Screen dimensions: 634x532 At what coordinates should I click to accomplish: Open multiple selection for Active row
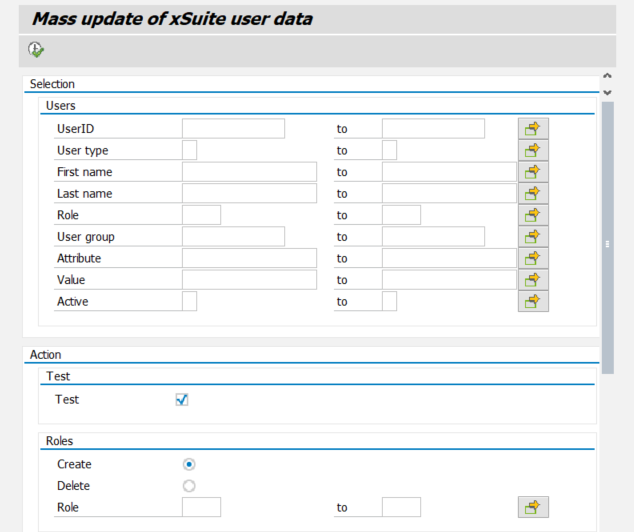[x=533, y=301]
